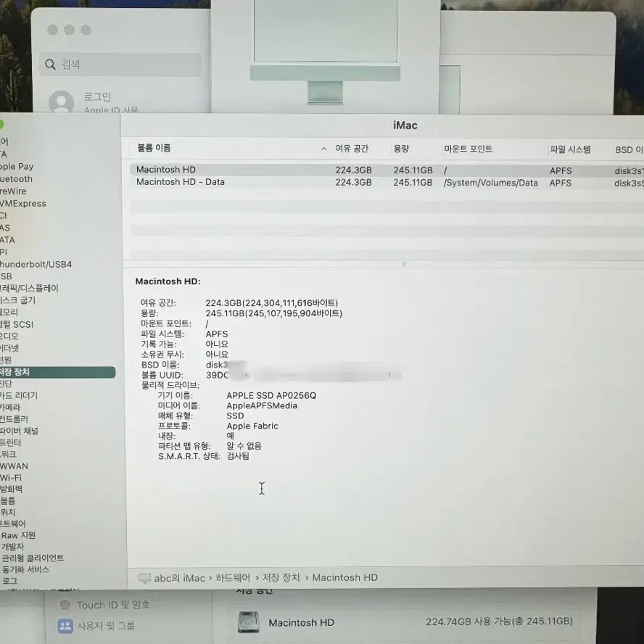Click the APPLE SSD AP0256Q device name value
The width and height of the screenshot is (644, 644).
click(x=271, y=395)
